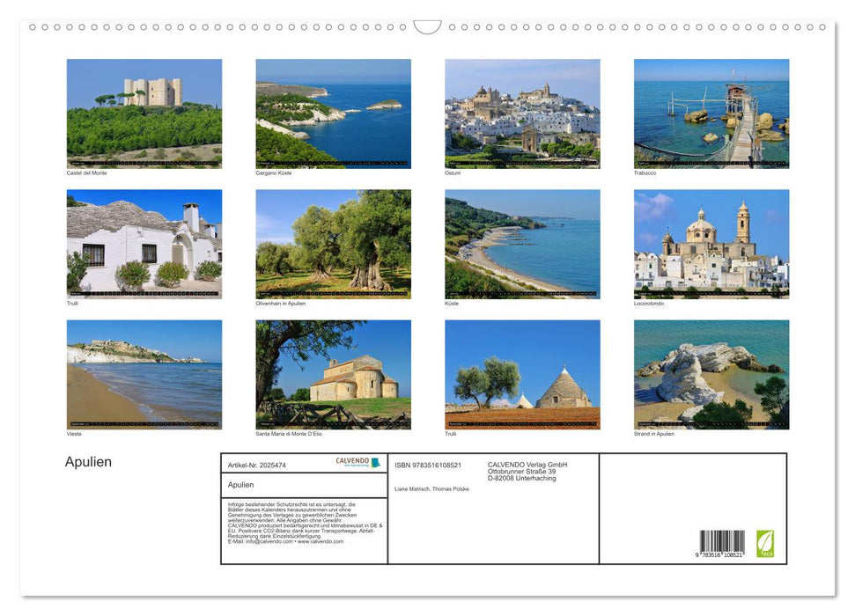Click the date strip under the Vieste photo
The image size is (855, 616).
[x=144, y=422]
